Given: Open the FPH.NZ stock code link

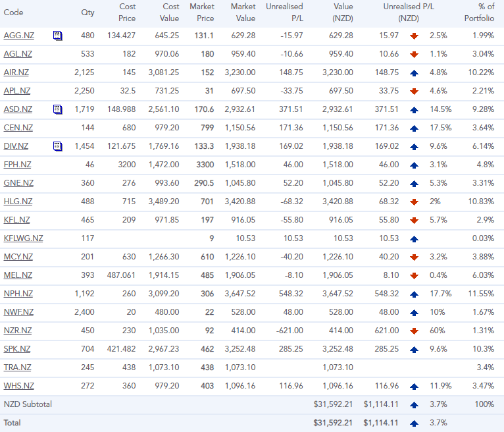Looking at the screenshot, I should (18, 165).
